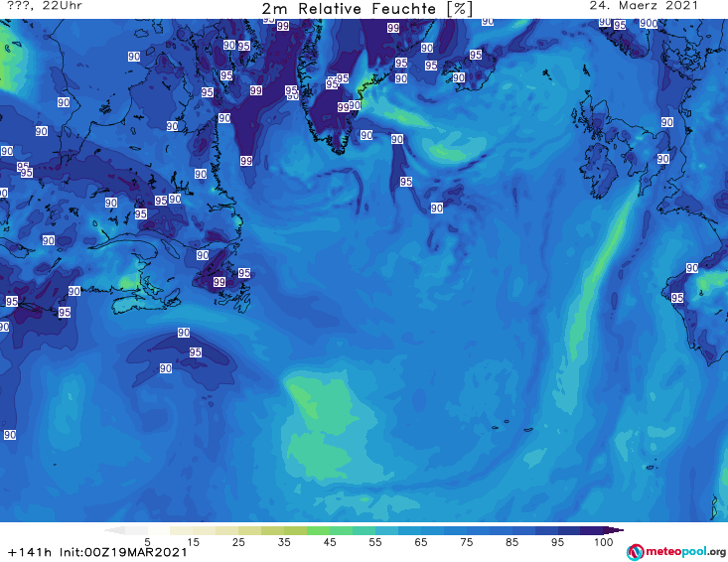Click the color scale tick label "85"
The height and width of the screenshot is (562, 728).
point(511,542)
